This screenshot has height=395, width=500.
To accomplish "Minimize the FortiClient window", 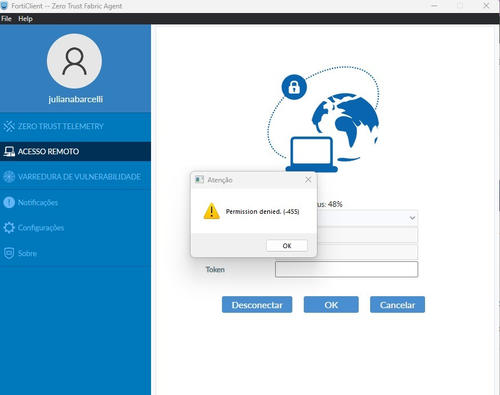I will (x=434, y=6).
